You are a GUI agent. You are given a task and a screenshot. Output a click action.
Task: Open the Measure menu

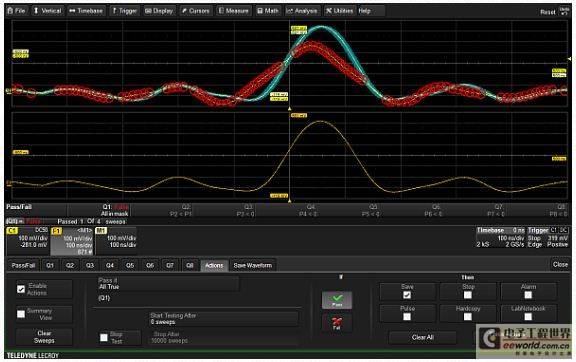(x=234, y=11)
